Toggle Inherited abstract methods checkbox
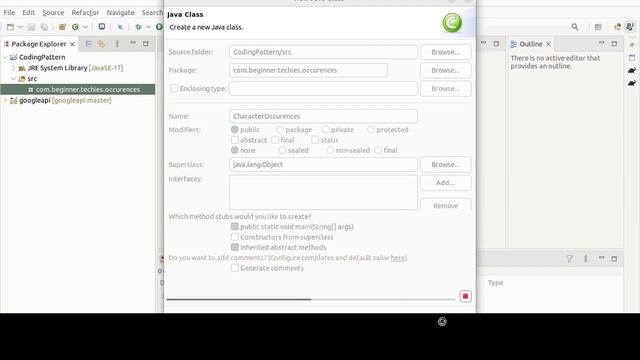 click(x=235, y=247)
